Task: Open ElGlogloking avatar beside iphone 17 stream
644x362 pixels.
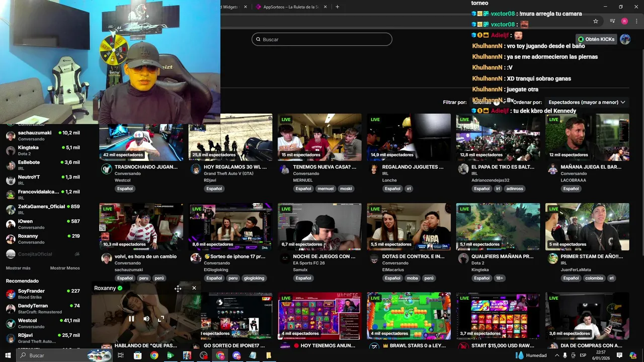Action: (196, 258)
